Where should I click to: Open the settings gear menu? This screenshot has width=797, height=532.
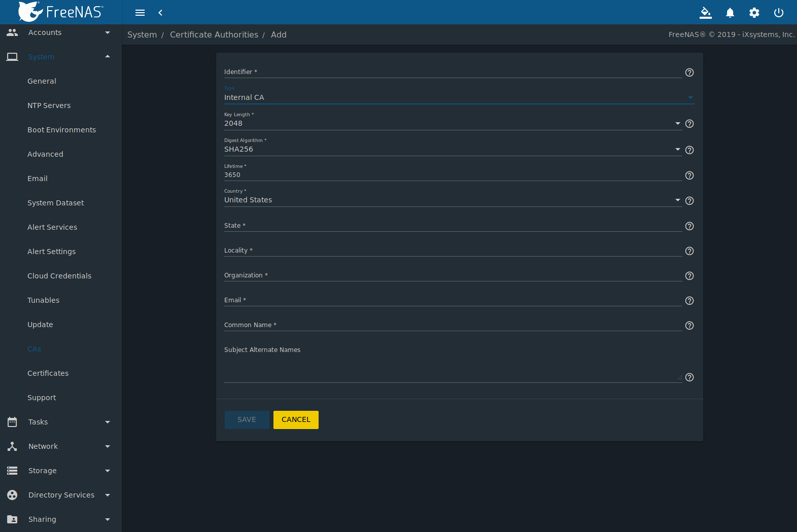coord(754,13)
